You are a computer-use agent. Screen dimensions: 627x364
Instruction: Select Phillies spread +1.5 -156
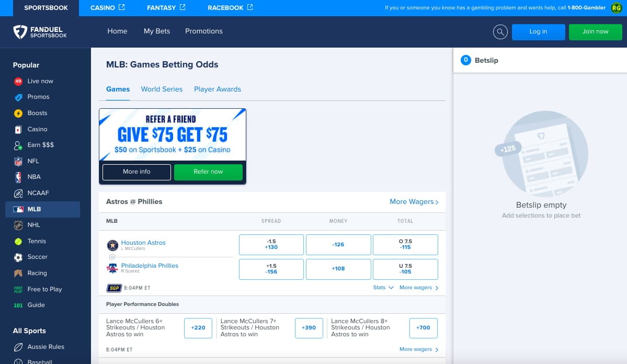271,269
